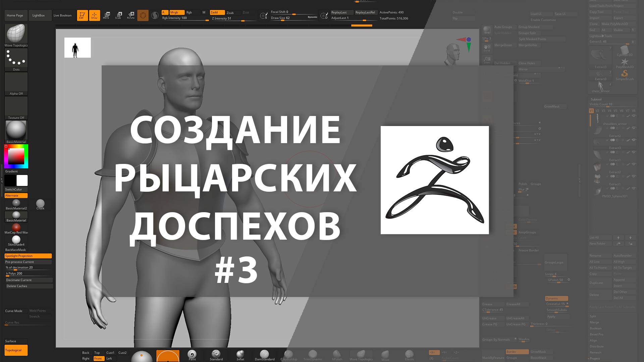Viewport: 644px width, 362px height.
Task: Toggle Edit mode in the toolbar
Action: click(82, 15)
